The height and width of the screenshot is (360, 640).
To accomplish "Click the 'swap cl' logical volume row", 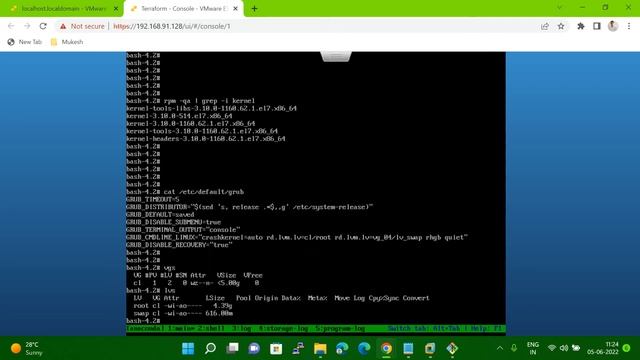I will point(183,313).
